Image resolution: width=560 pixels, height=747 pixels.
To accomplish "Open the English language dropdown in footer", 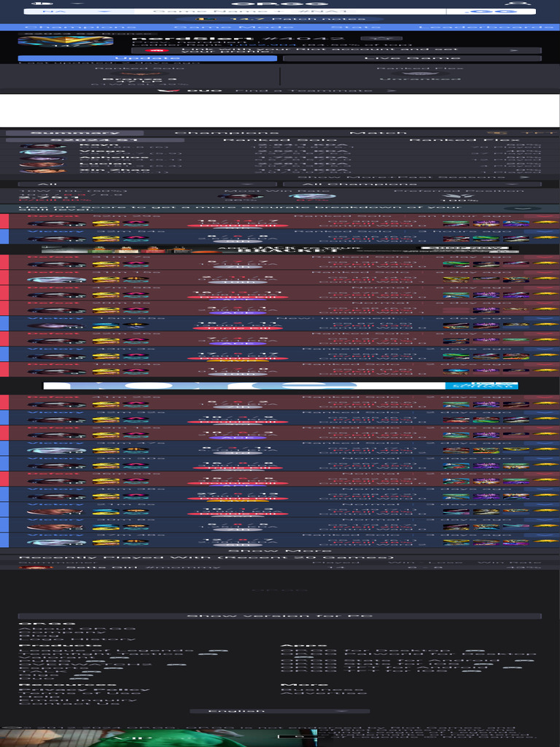I will coord(279,711).
